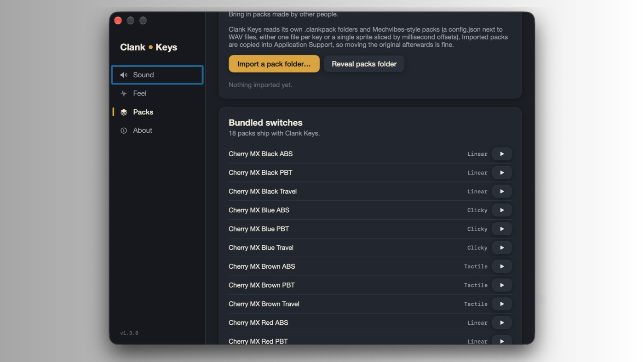
Task: Click the Bundled switches heading
Action: click(265, 123)
